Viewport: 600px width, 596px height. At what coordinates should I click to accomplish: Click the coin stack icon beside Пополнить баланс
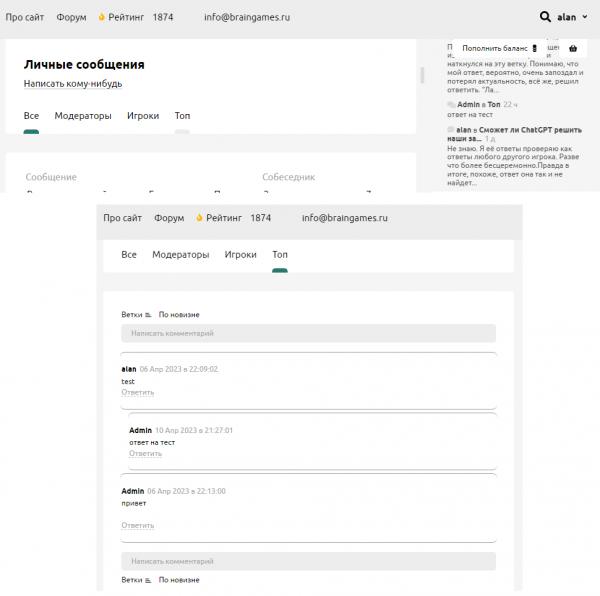pyautogui.click(x=535, y=48)
